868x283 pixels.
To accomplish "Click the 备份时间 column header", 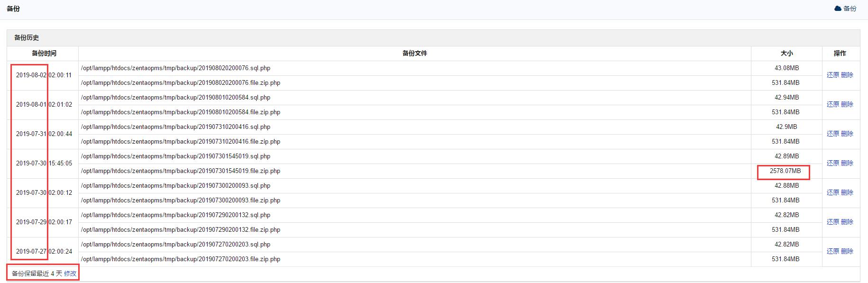I will 44,54.
